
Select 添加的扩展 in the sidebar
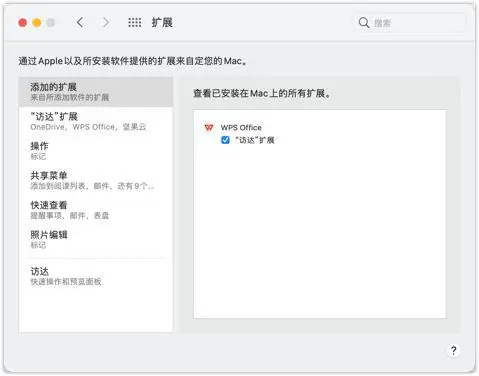click(x=96, y=92)
